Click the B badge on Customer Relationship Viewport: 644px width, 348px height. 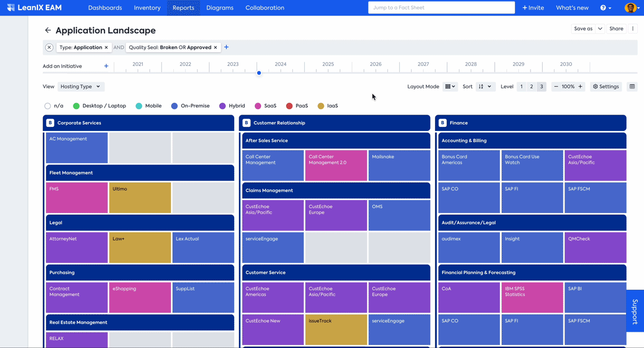[247, 123]
